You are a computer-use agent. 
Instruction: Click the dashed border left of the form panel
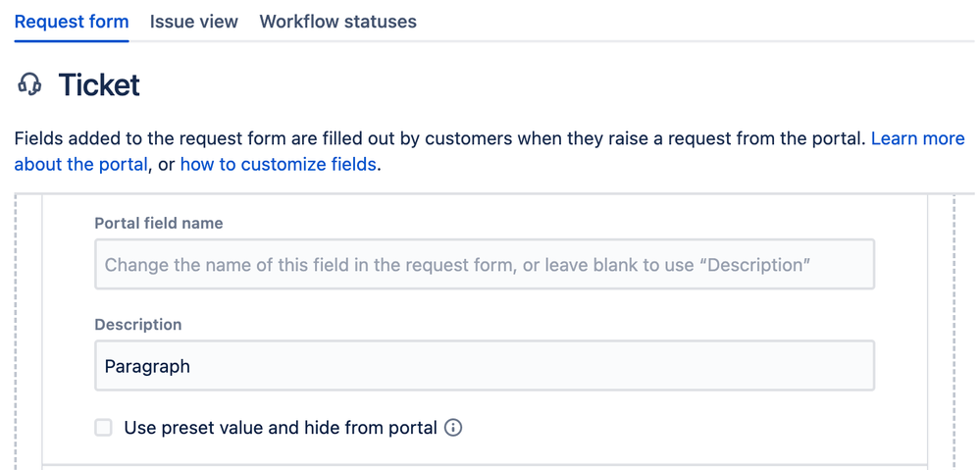click(x=18, y=334)
